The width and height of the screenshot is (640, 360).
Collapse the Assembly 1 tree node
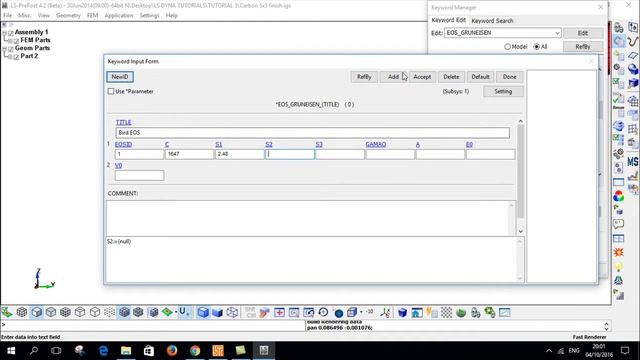(x=4, y=33)
